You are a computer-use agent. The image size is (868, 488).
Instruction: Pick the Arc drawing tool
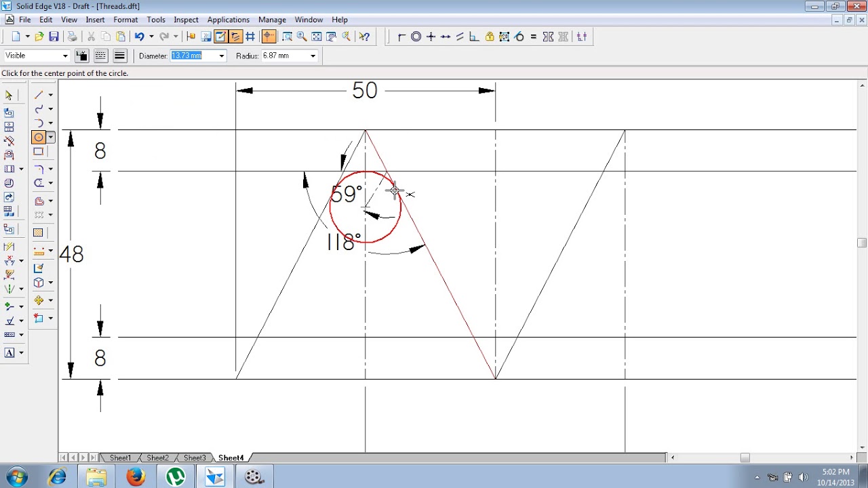[39, 123]
